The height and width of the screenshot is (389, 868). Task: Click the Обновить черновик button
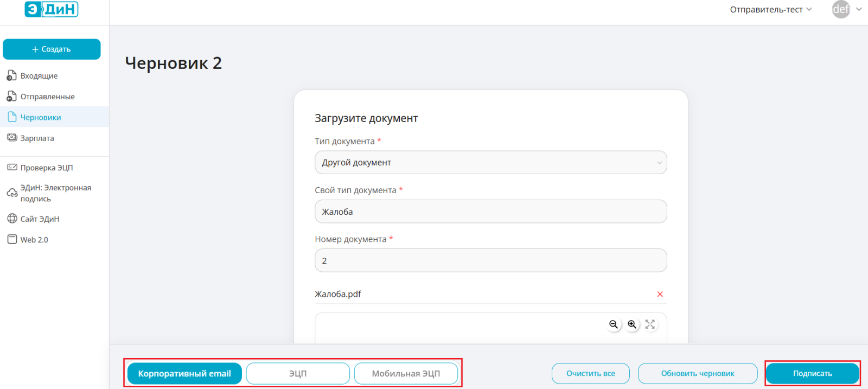[x=697, y=373]
